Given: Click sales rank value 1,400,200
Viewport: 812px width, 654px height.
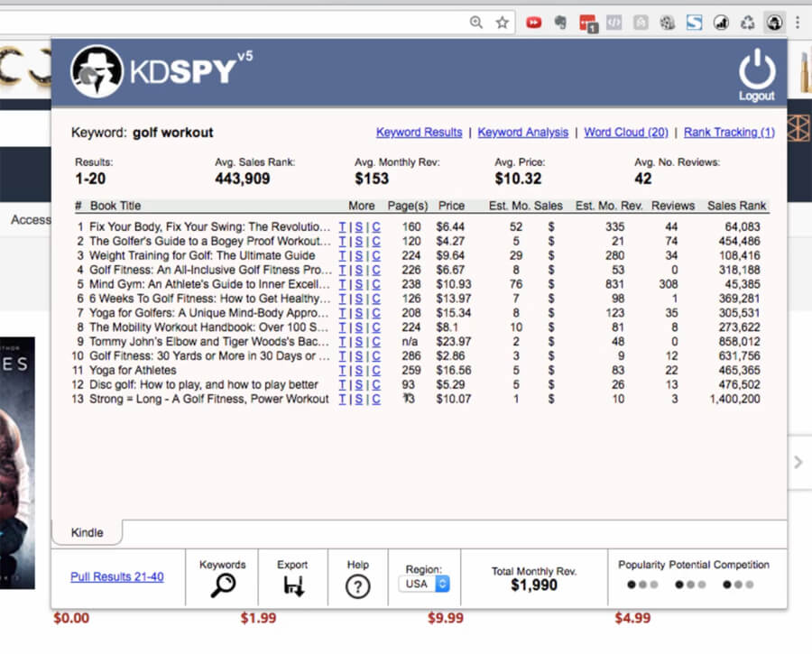Looking at the screenshot, I should (734, 399).
